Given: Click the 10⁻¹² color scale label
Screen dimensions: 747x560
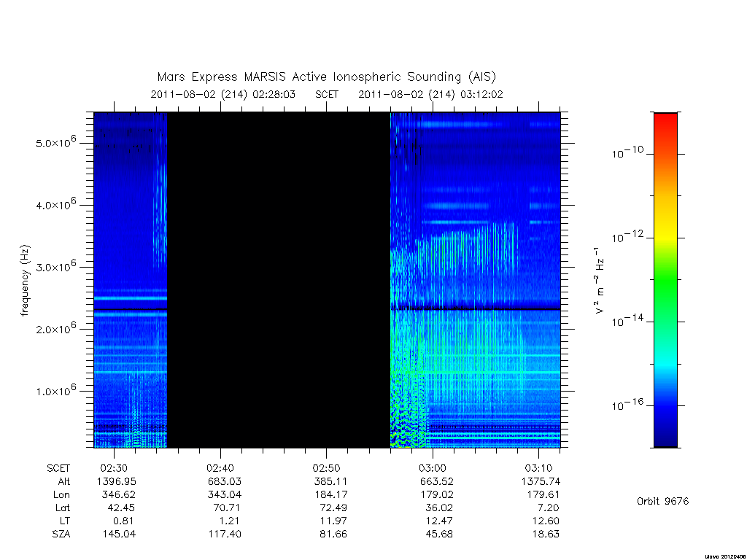Looking at the screenshot, I should [627, 236].
